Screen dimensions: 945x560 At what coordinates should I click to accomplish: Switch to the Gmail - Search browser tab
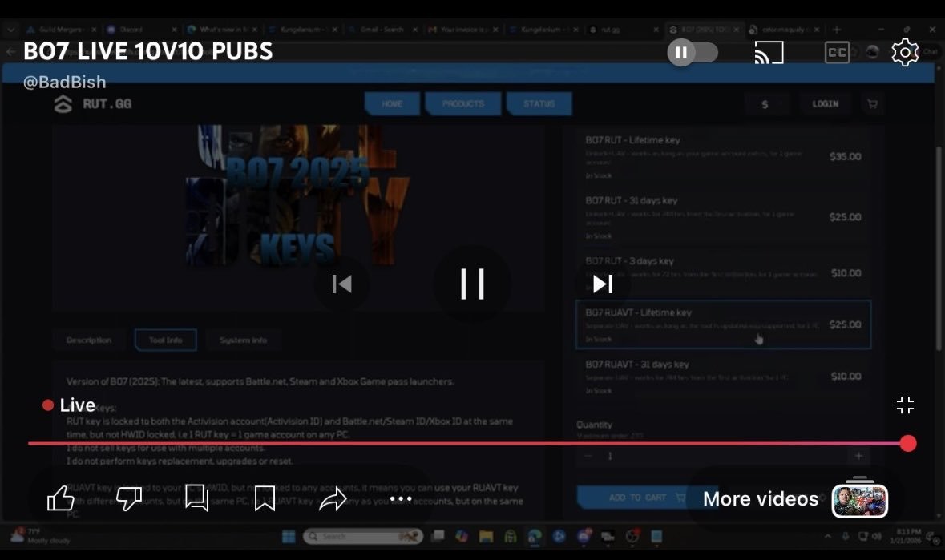click(381, 29)
